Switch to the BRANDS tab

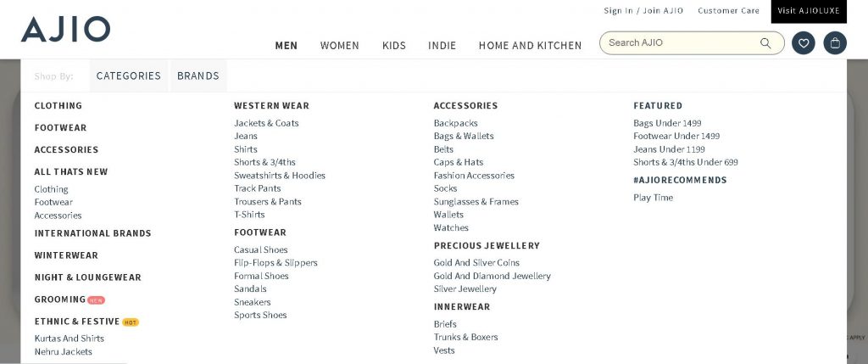[x=198, y=76]
